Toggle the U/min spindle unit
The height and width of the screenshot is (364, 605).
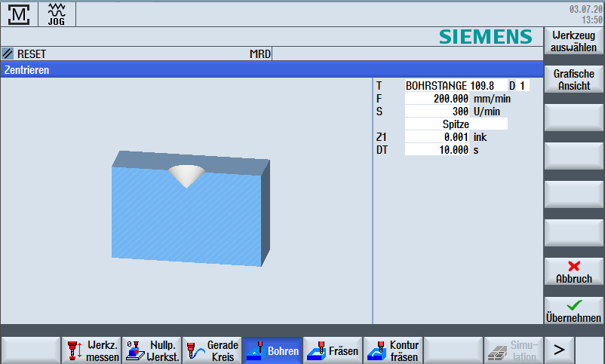[487, 112]
